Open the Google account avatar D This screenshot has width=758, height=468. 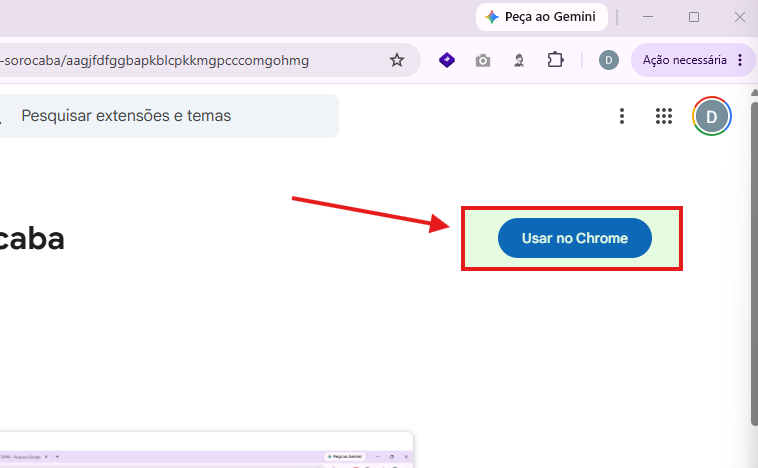point(712,116)
